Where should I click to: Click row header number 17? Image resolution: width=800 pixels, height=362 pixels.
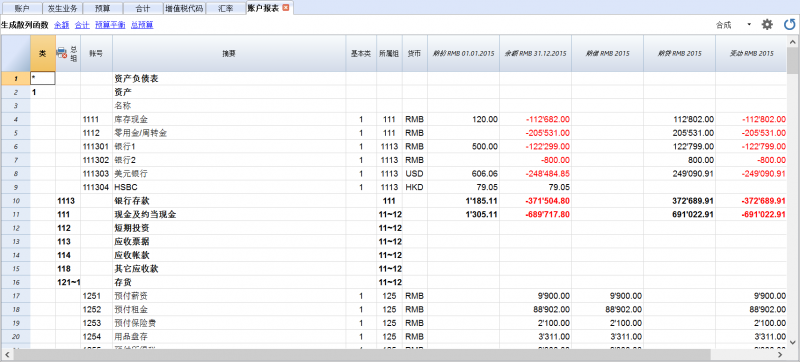point(15,296)
